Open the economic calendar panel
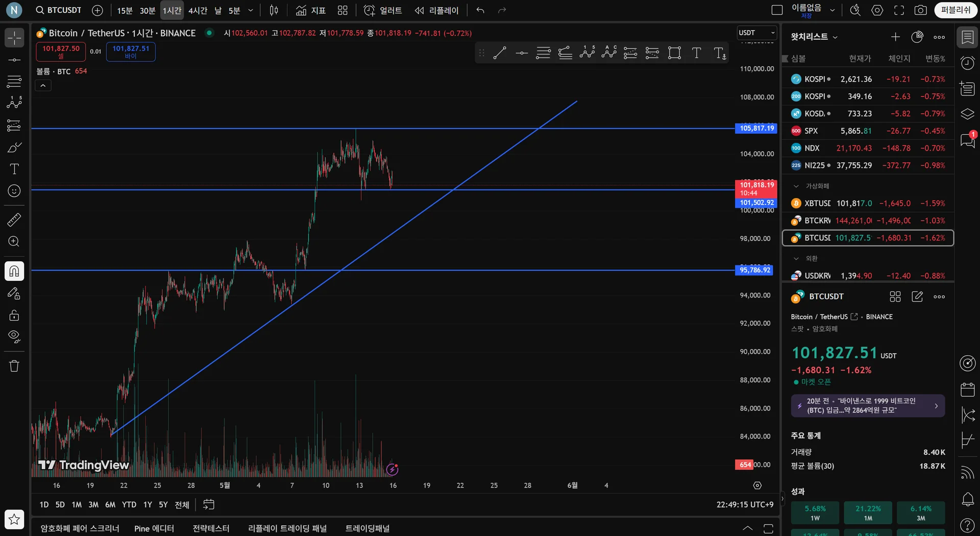980x536 pixels. (x=967, y=389)
